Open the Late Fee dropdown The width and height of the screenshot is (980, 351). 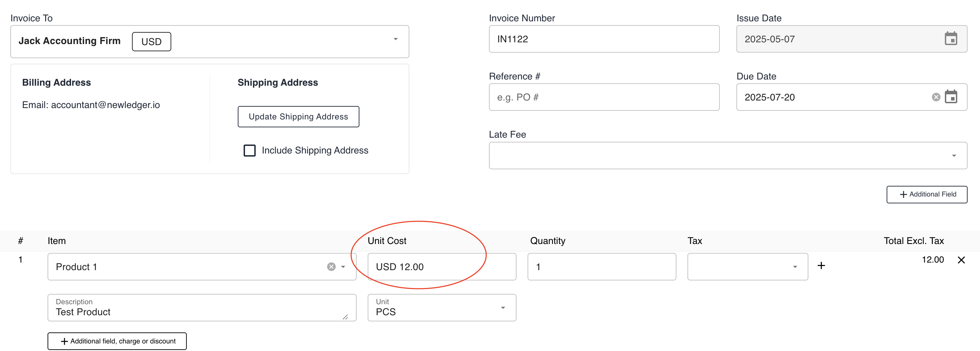(954, 156)
